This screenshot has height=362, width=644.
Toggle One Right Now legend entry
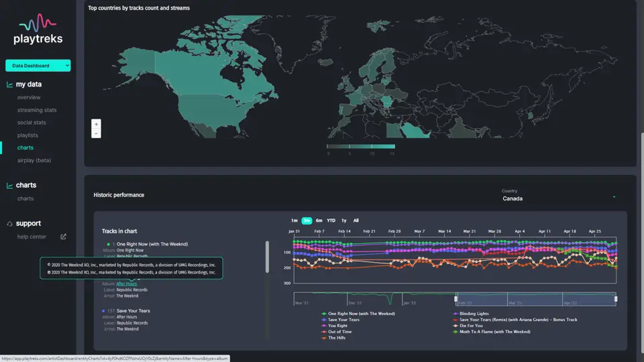click(x=358, y=314)
